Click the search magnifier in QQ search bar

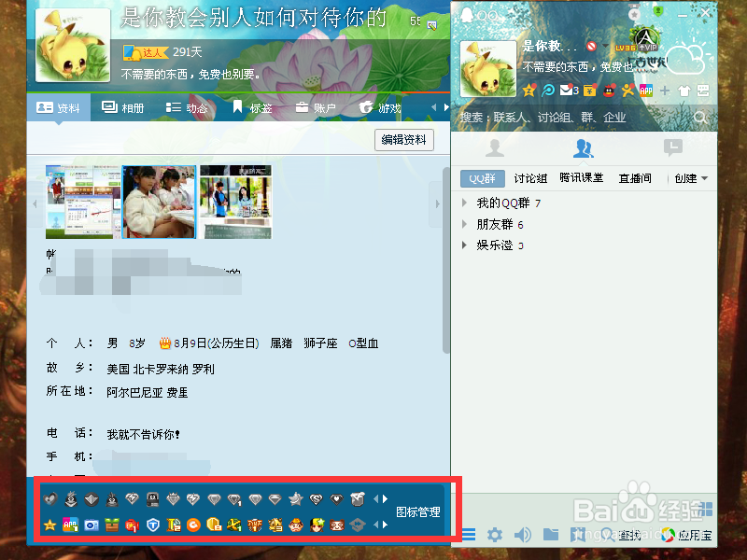point(699,118)
